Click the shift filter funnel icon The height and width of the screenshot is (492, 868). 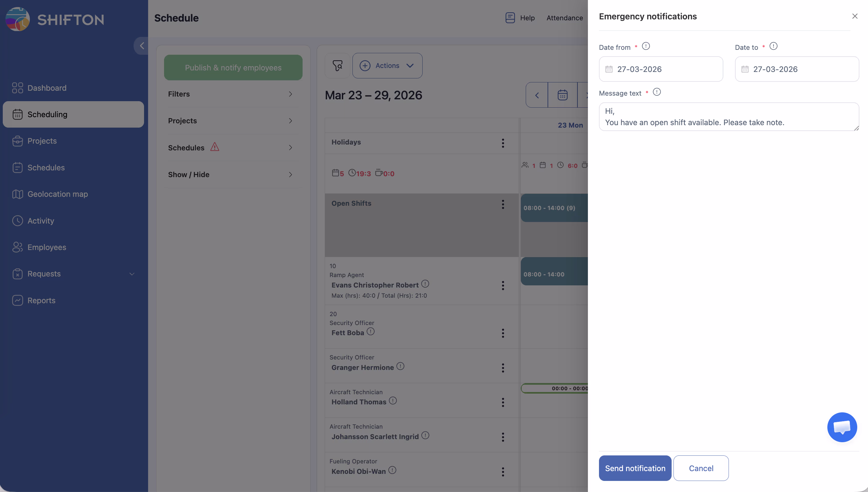[x=337, y=65]
